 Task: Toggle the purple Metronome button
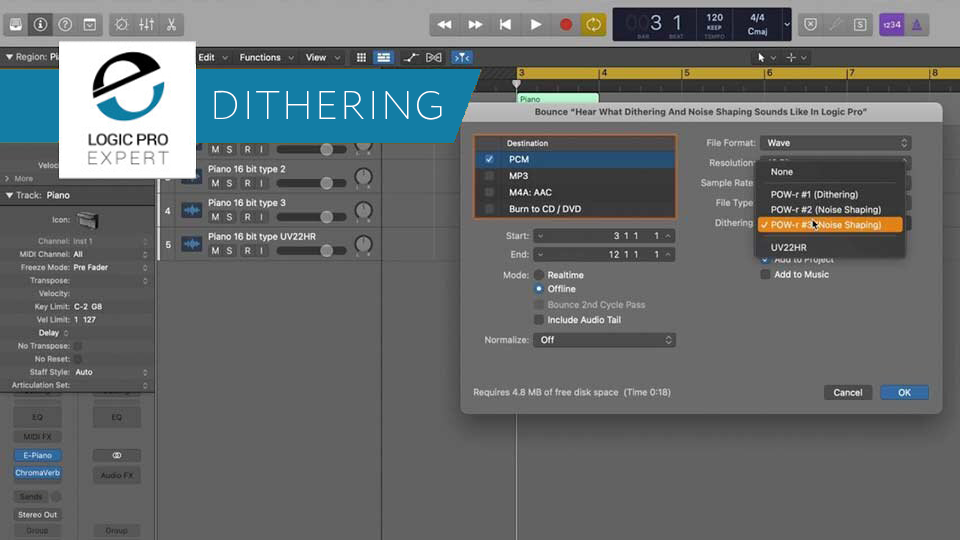click(x=917, y=24)
